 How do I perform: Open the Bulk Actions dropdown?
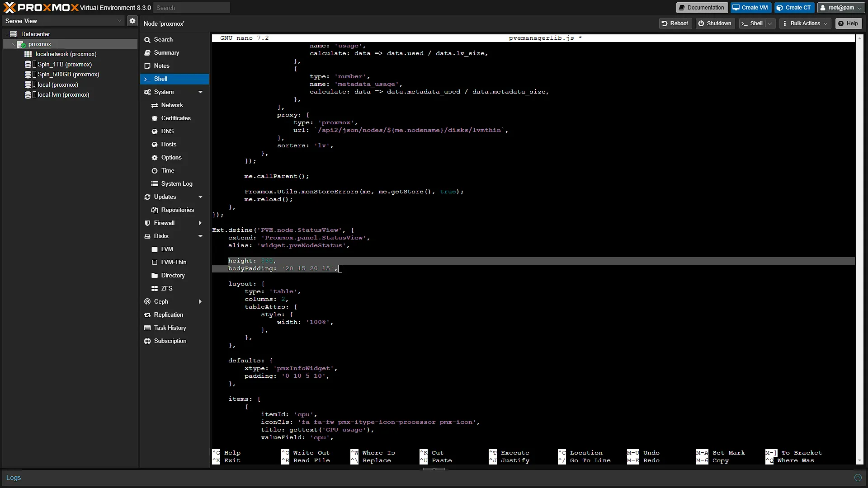[806, 23]
